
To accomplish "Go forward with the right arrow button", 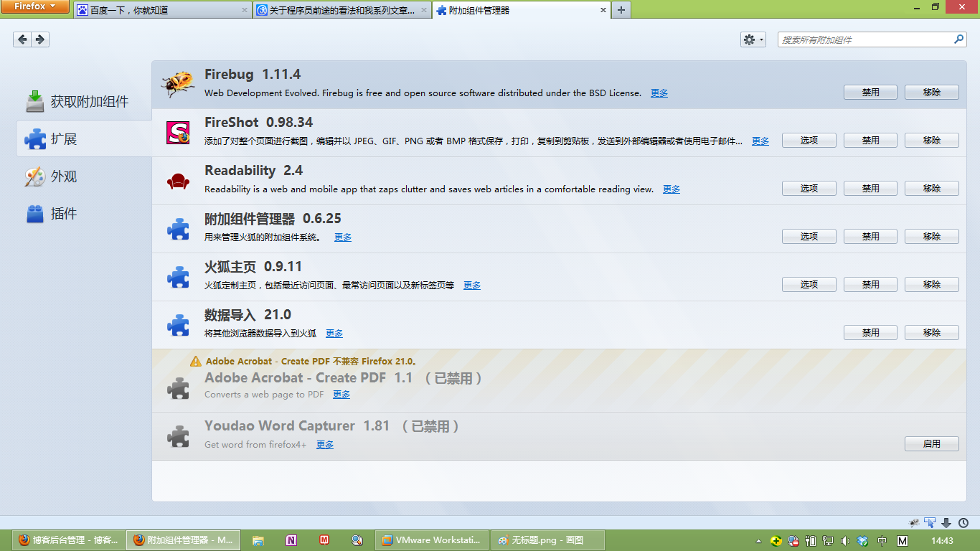I will click(x=40, y=39).
